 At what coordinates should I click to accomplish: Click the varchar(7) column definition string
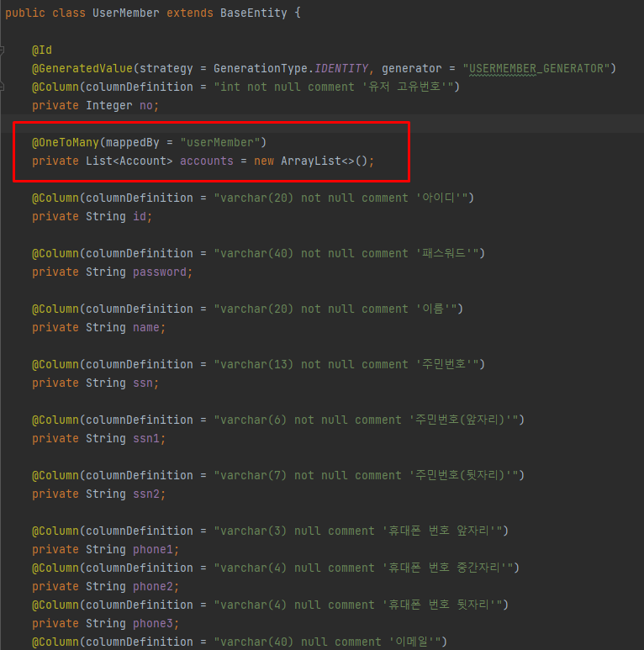367,476
